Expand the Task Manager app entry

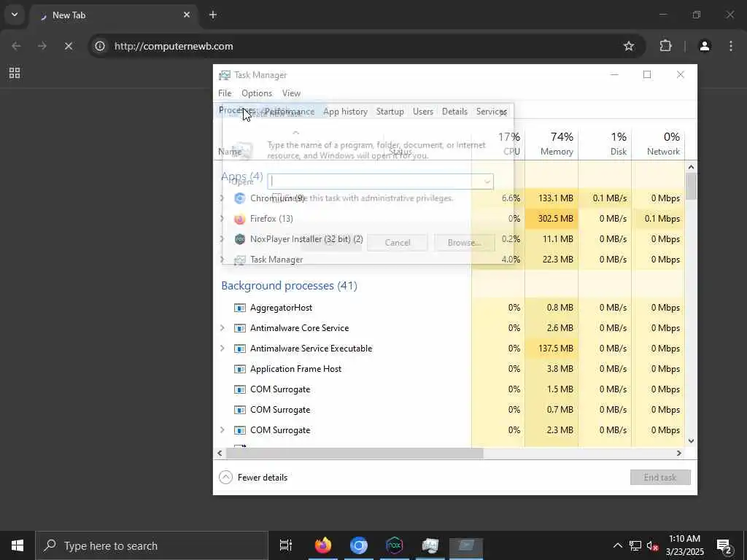(x=222, y=260)
